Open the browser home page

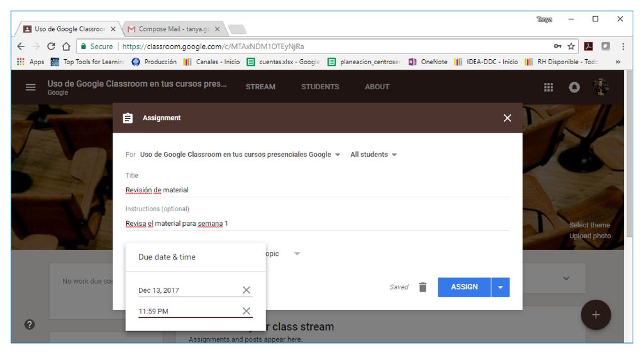click(x=66, y=47)
